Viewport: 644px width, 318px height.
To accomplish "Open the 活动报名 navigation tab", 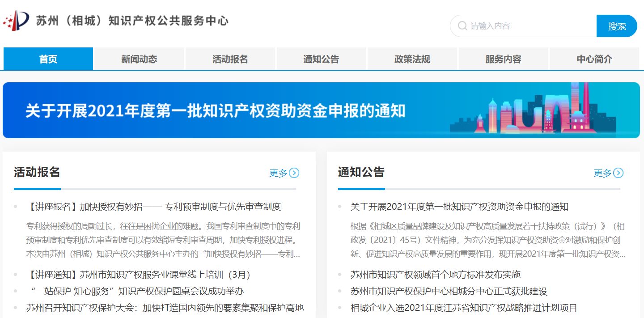I will point(230,59).
